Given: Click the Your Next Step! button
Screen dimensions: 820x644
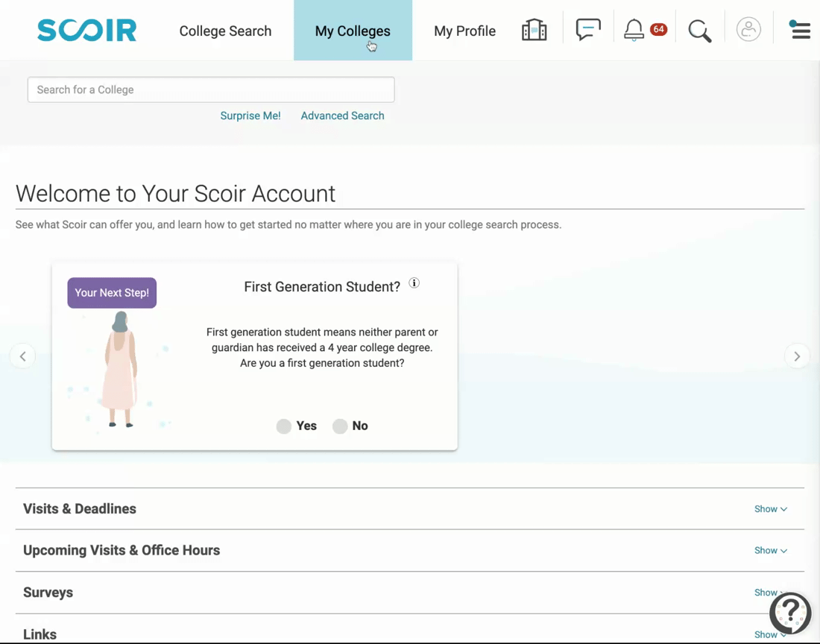Looking at the screenshot, I should point(112,293).
